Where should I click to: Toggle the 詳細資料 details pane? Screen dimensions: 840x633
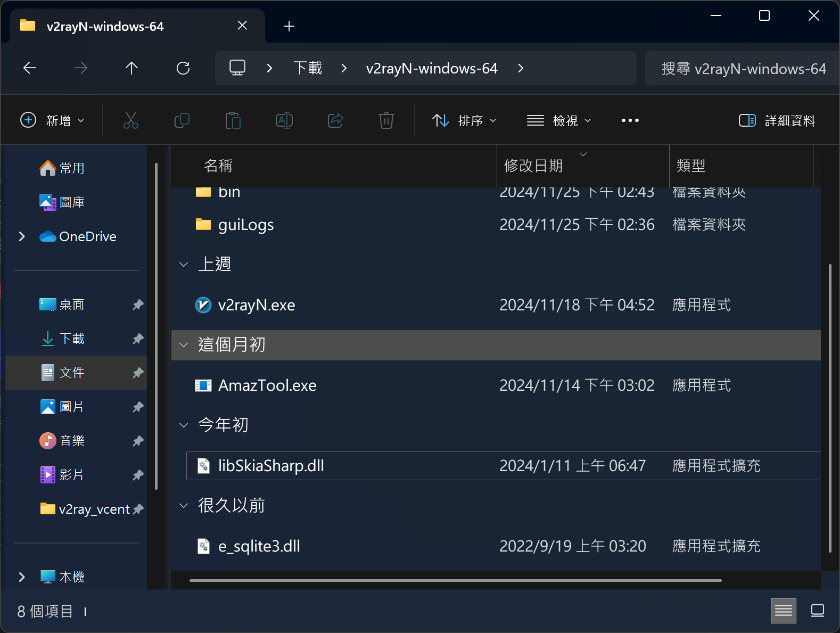(x=777, y=121)
